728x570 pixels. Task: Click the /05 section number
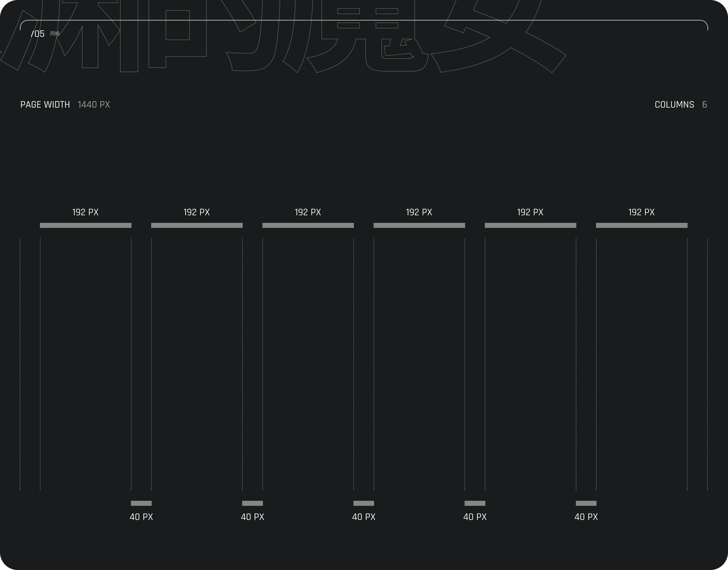[38, 34]
